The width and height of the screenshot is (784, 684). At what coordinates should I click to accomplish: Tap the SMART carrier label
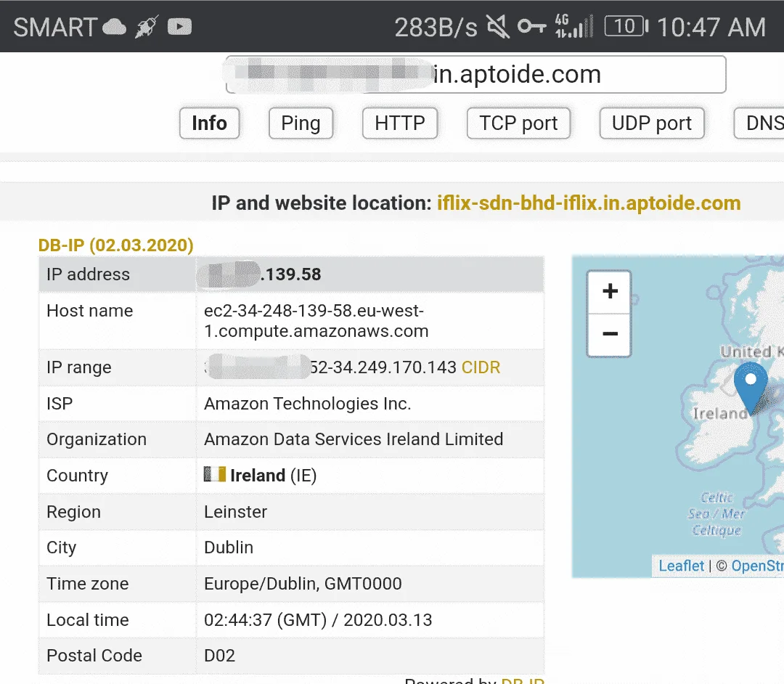55,27
